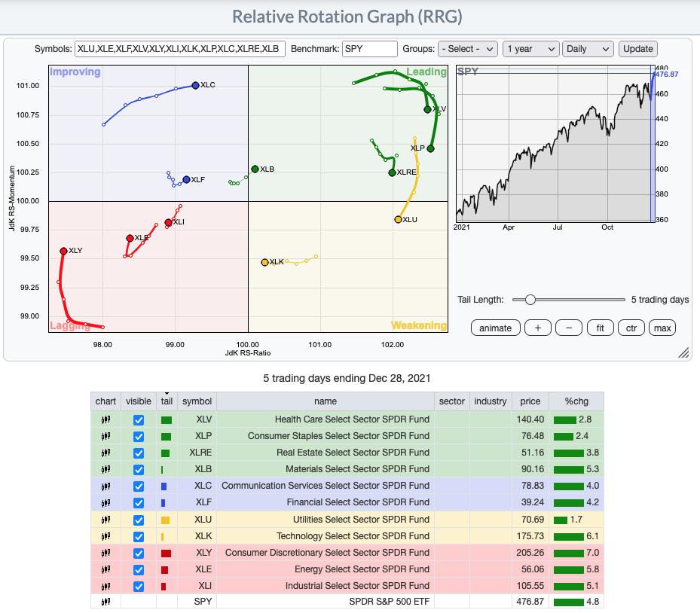700x613 pixels.
Task: Click the XLU marker dot on the graph
Action: (398, 219)
